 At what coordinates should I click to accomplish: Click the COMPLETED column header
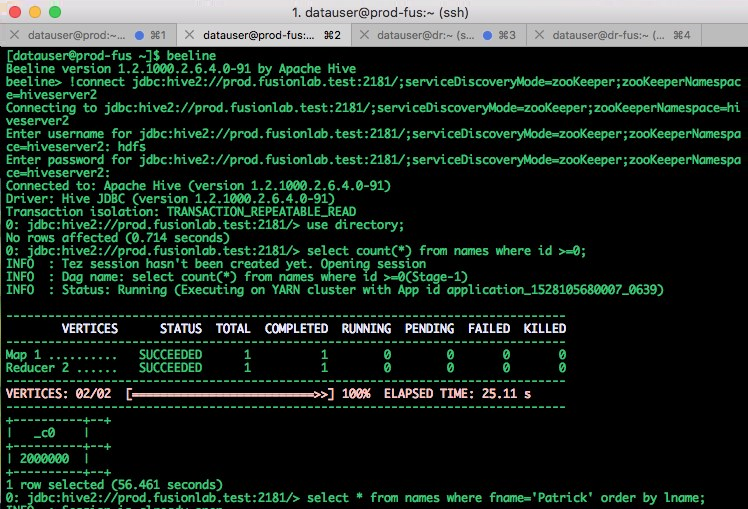296,329
